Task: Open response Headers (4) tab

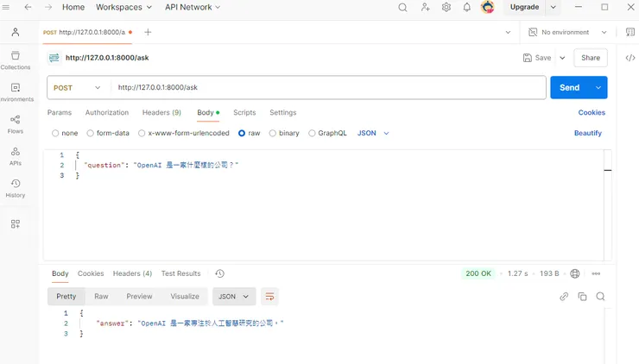Action: click(x=132, y=273)
